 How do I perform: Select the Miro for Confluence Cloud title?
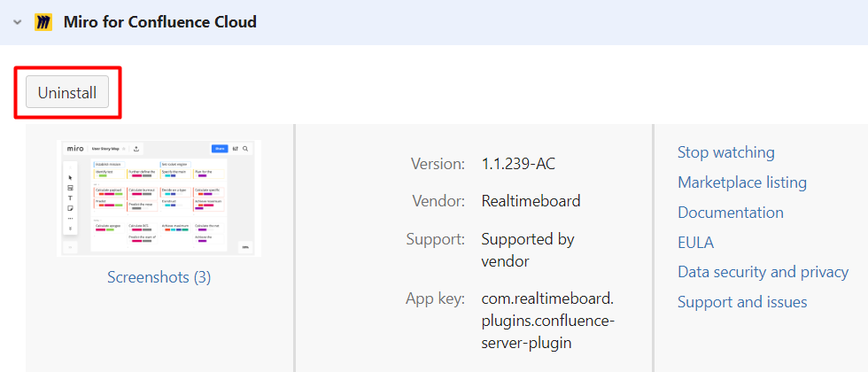[x=159, y=22]
